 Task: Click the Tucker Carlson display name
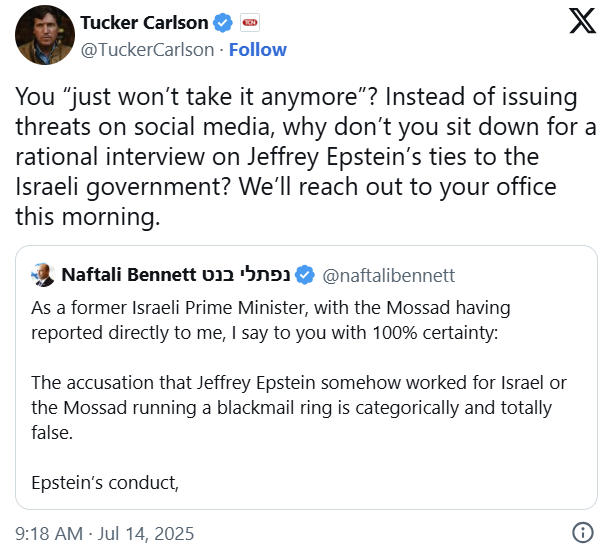144,23
